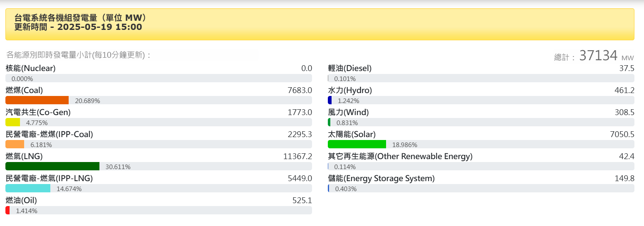Click the red Oil bar
Viewport: 644px width, 226px height.
click(x=7, y=210)
